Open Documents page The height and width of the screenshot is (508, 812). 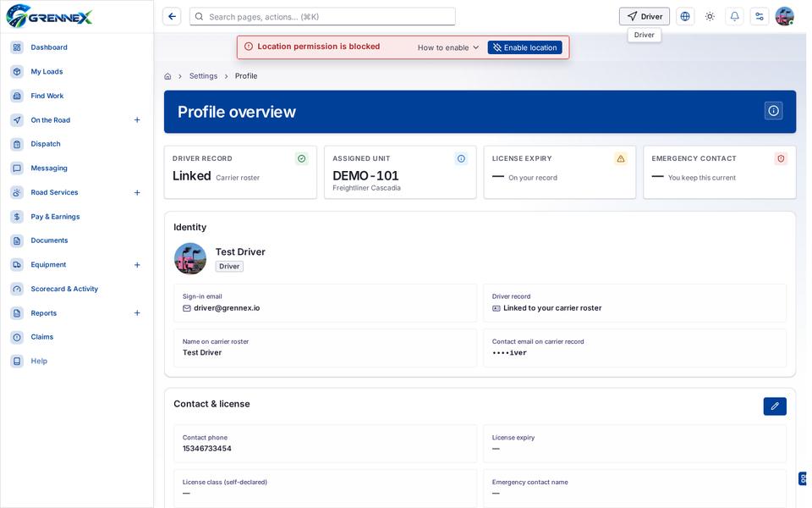coord(49,240)
